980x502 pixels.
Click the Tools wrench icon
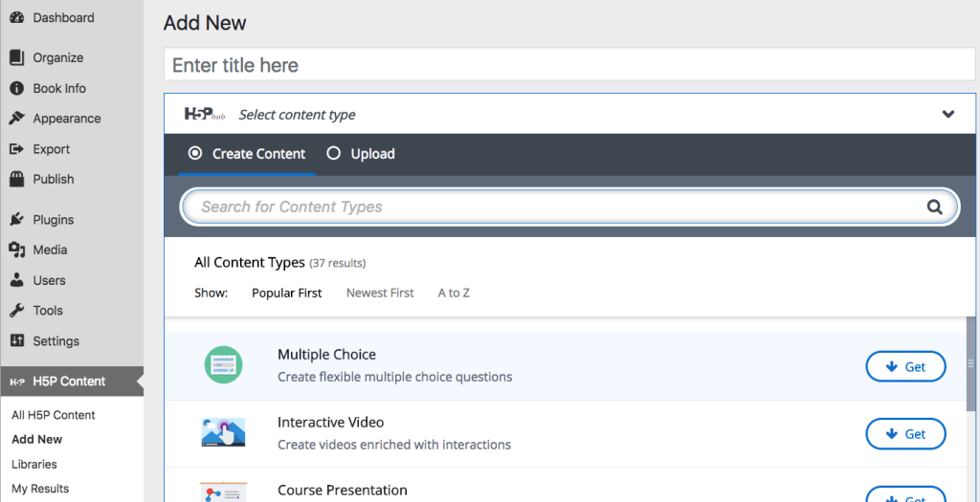17,311
